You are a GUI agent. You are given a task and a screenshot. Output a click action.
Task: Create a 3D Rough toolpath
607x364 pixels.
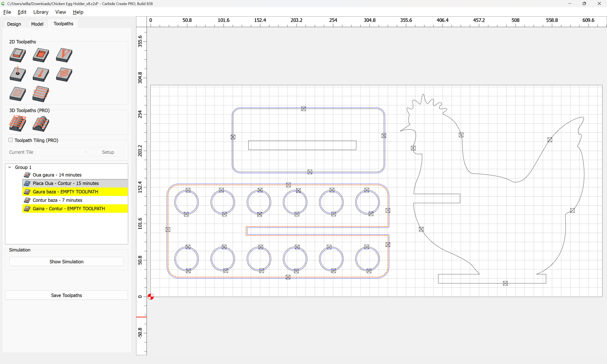click(x=17, y=123)
